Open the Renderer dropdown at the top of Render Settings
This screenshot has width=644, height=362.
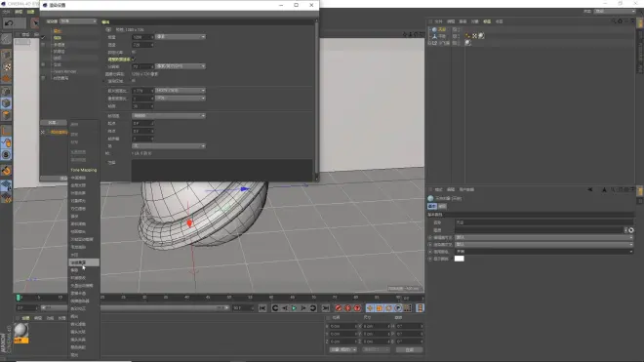(78, 20)
